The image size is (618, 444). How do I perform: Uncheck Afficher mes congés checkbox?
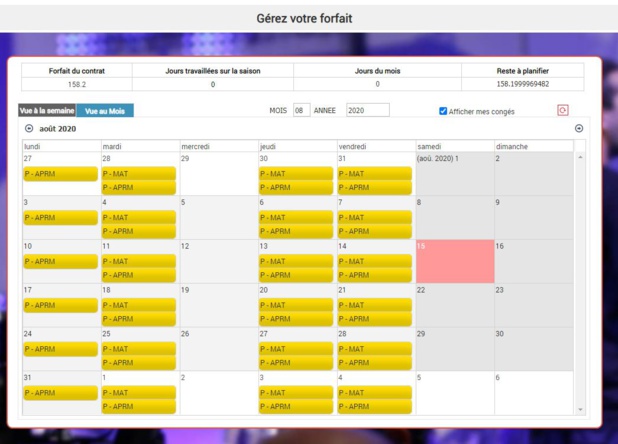443,111
